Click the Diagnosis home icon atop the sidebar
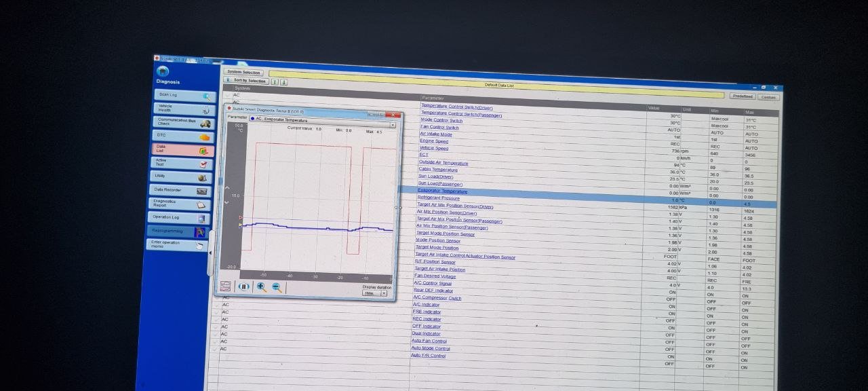 pos(163,71)
